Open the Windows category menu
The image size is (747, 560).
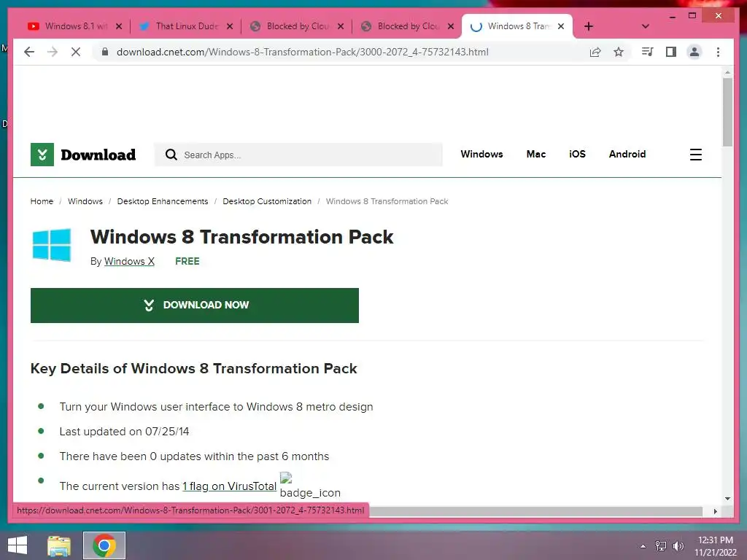tap(481, 154)
